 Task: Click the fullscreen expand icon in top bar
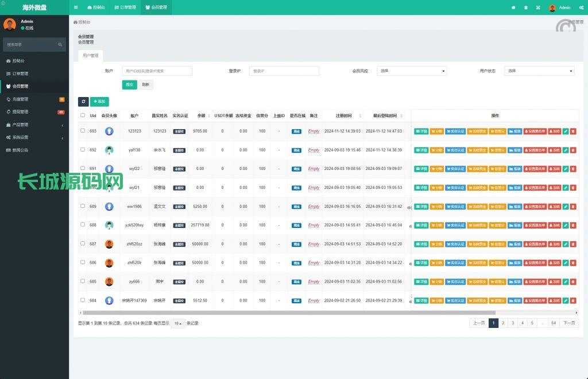(538, 7)
